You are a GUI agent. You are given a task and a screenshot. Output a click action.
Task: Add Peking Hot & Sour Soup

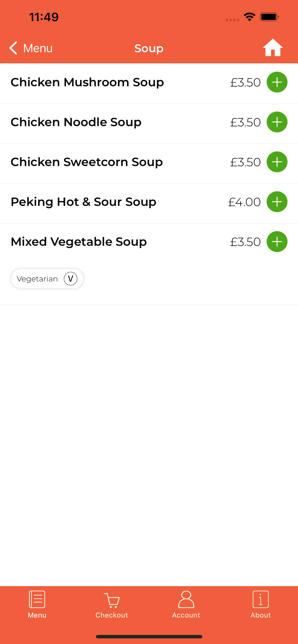[x=277, y=202]
